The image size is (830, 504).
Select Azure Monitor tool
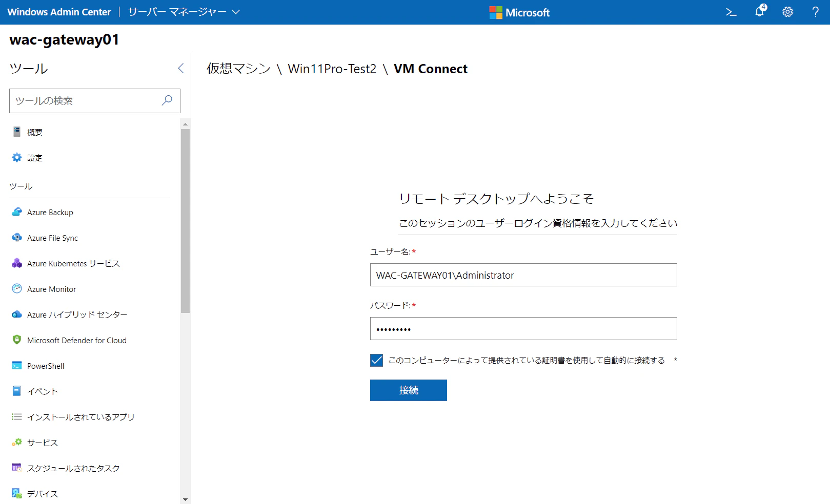[52, 289]
